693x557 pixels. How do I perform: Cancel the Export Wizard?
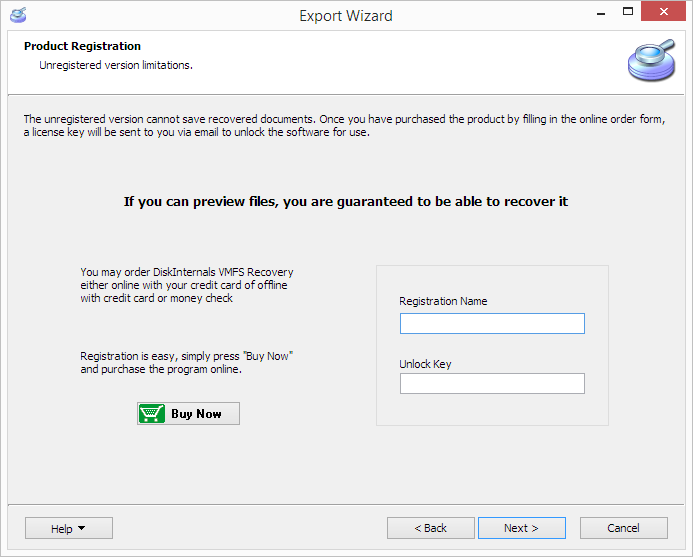623,528
